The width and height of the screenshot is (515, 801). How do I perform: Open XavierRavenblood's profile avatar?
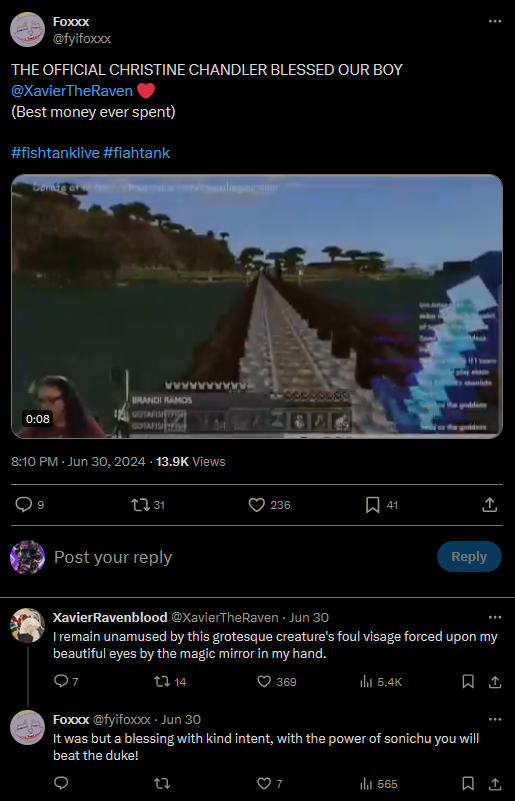(x=28, y=625)
